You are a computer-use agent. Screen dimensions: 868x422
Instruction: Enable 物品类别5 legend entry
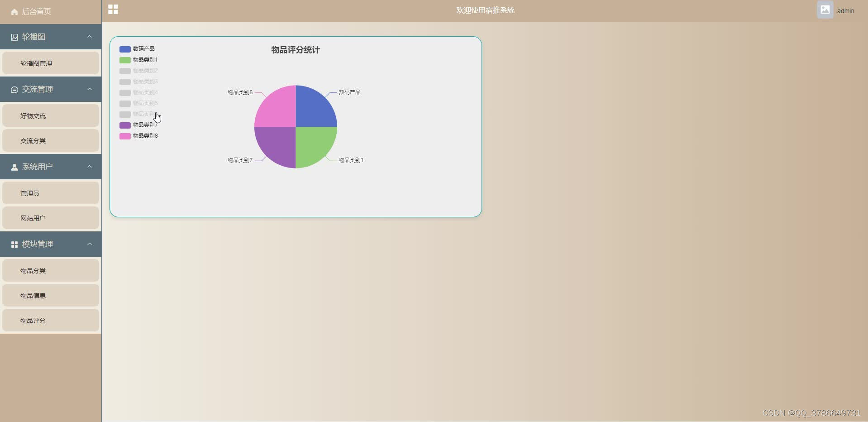[138, 103]
